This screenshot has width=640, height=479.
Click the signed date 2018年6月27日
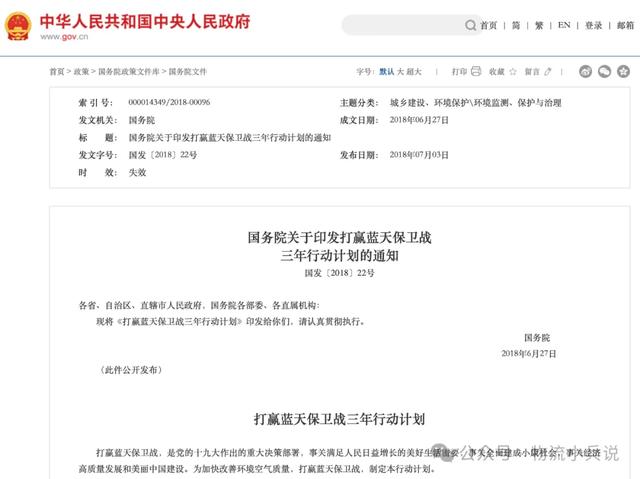tap(529, 354)
